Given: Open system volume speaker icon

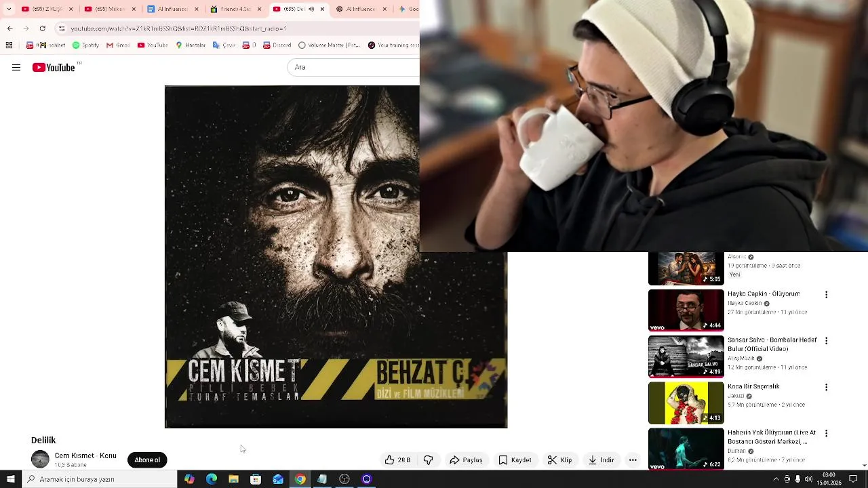Looking at the screenshot, I should (x=808, y=479).
